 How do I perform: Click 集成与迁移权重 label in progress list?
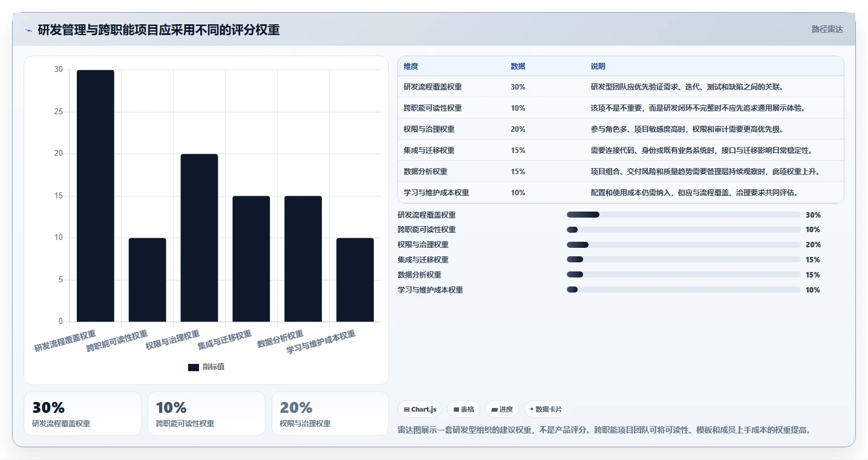(423, 260)
